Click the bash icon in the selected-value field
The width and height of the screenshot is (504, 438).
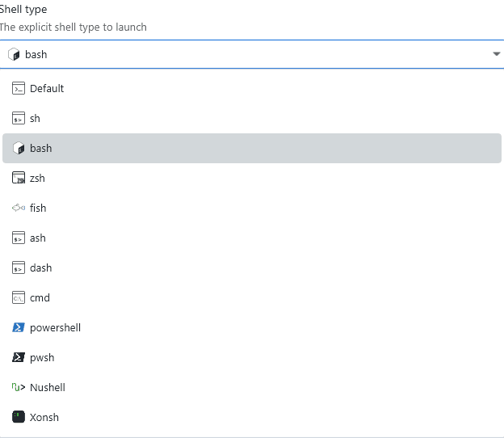(13, 55)
